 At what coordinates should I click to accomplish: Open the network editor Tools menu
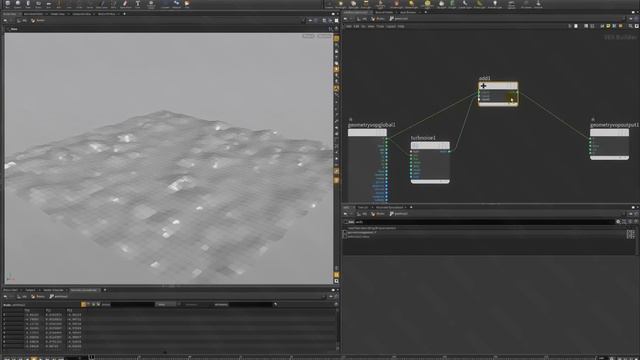point(380,26)
